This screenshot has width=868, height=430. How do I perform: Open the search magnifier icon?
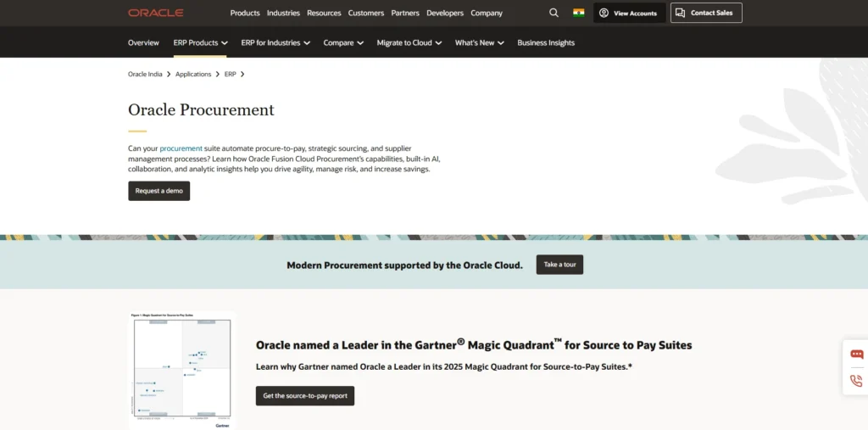[554, 13]
